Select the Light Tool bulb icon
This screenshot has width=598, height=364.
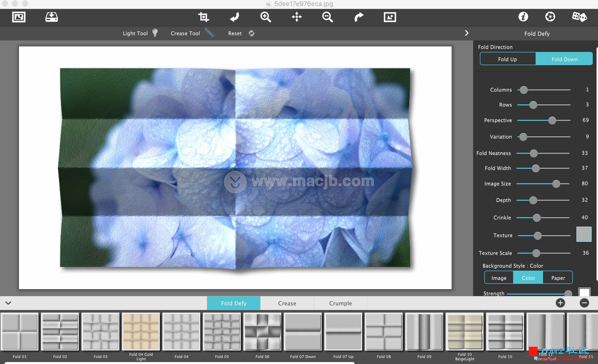pyautogui.click(x=155, y=33)
